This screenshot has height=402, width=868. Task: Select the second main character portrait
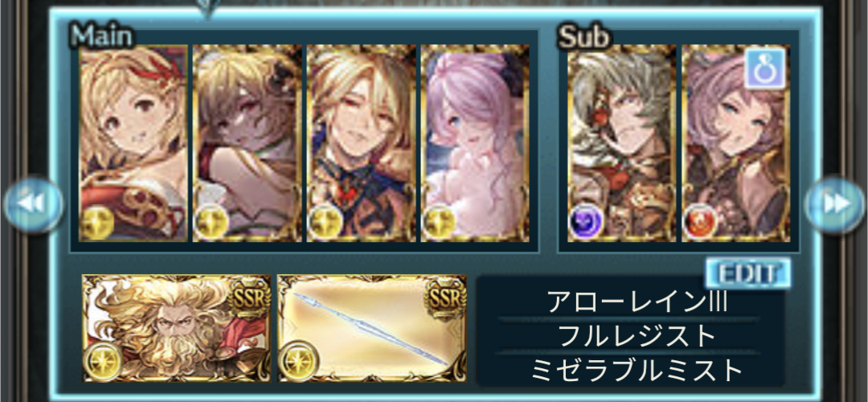point(248,143)
